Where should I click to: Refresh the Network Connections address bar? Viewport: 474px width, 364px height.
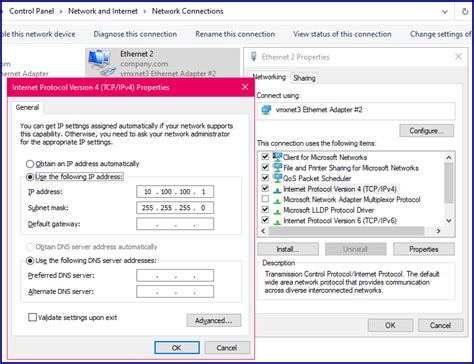[x=465, y=12]
